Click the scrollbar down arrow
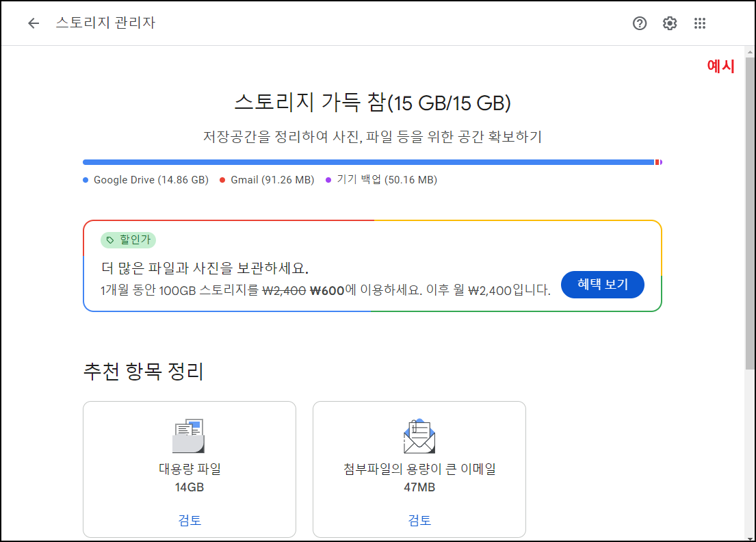Viewport: 756px width, 542px height. (750, 538)
